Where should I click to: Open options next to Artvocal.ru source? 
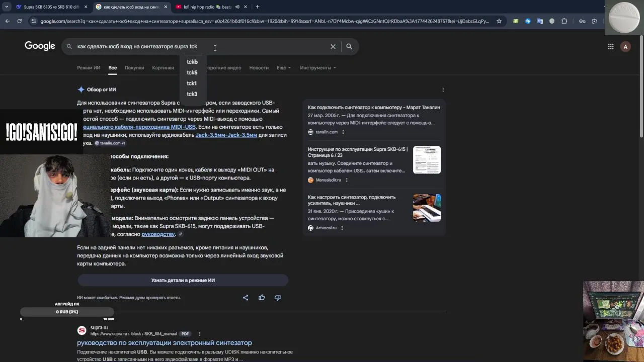[x=342, y=228]
